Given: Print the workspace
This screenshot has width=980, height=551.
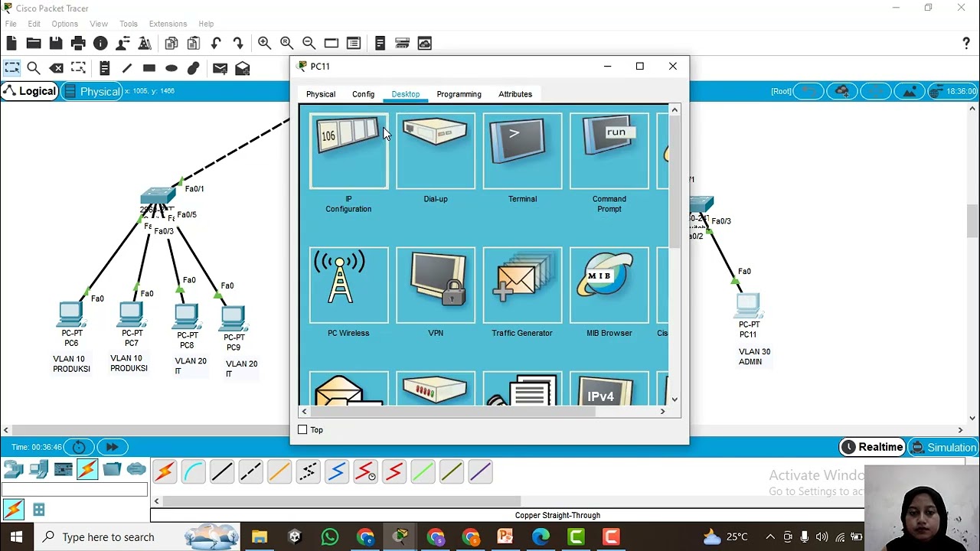Looking at the screenshot, I should click(x=78, y=44).
